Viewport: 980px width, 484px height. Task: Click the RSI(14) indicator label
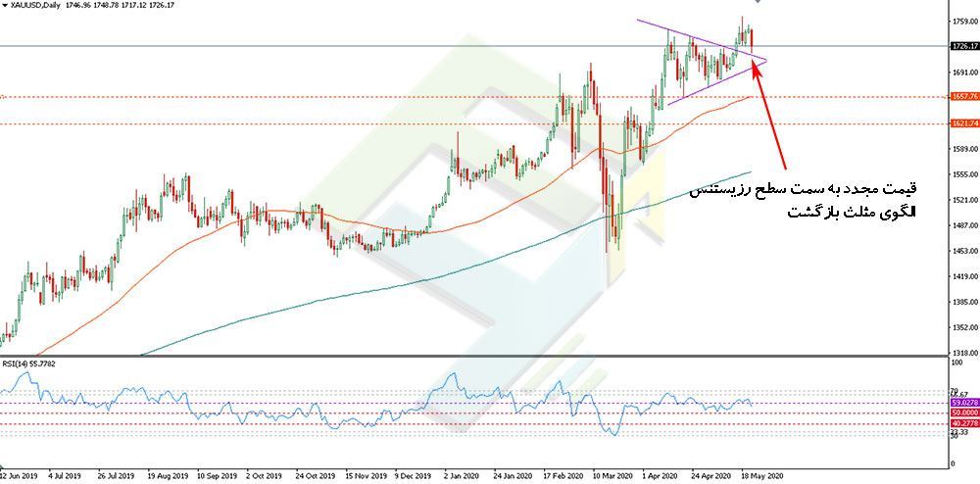pos(26,364)
